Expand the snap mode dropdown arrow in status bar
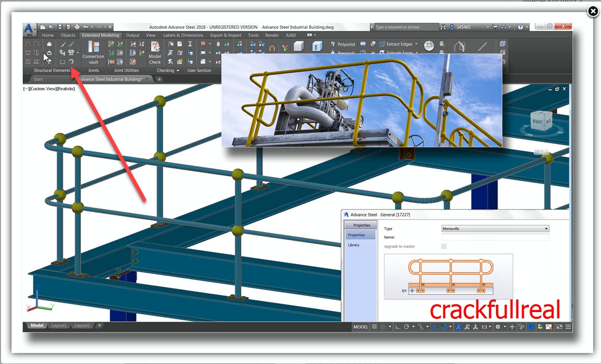 (390, 327)
